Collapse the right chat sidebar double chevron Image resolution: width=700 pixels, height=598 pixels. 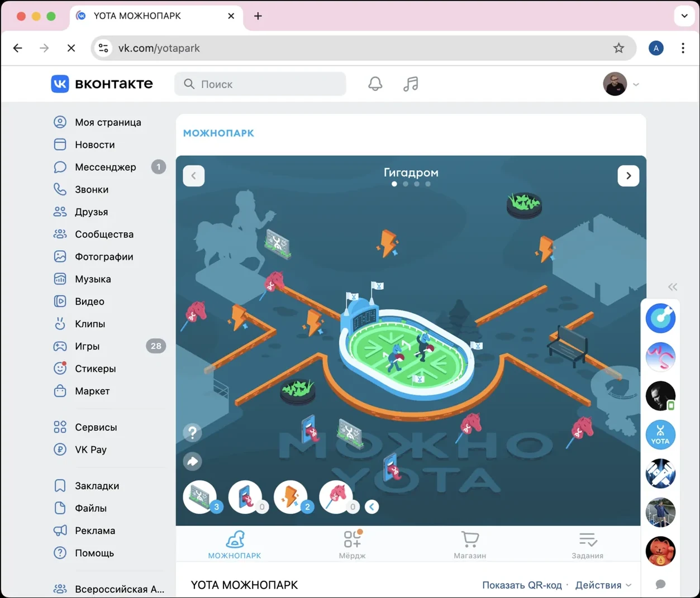click(673, 287)
